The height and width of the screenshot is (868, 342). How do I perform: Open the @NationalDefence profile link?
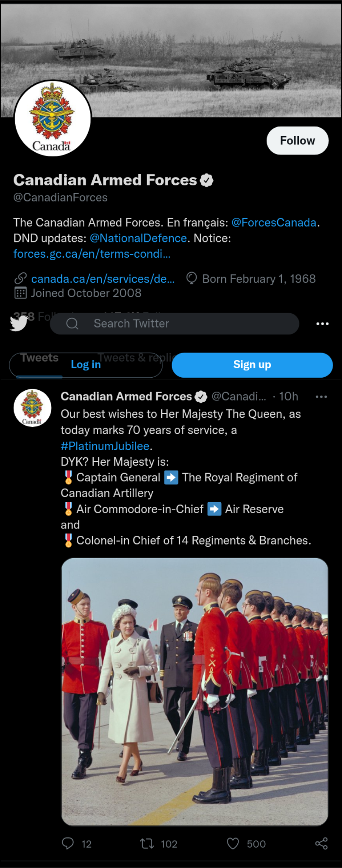coord(138,238)
